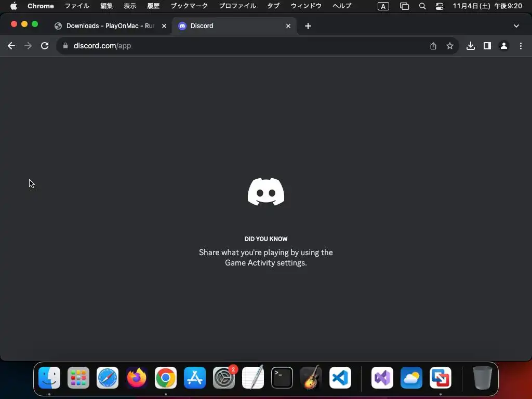Click the Discord logo on loading screen
532x399 pixels.
266,192
